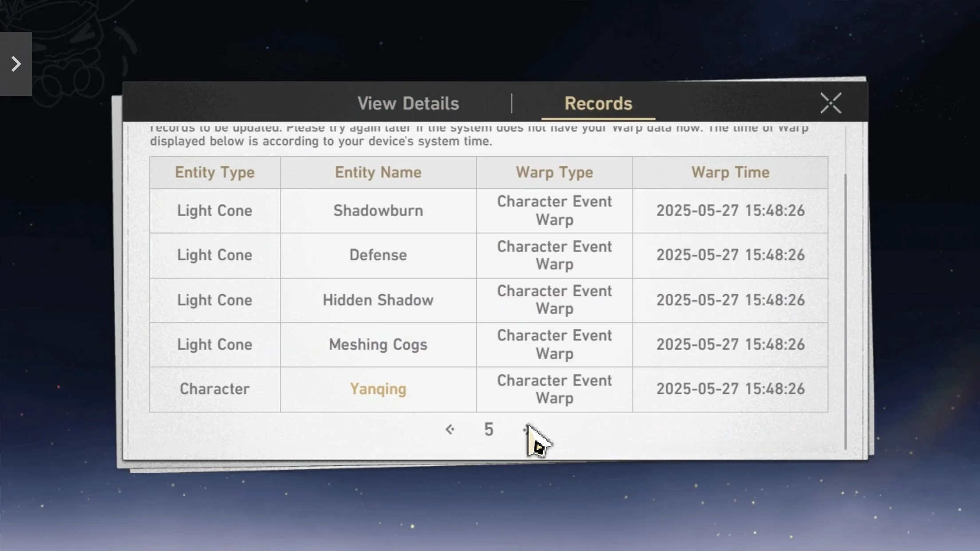
Task: Click Yanqing's row warp time cell
Action: pyautogui.click(x=730, y=389)
